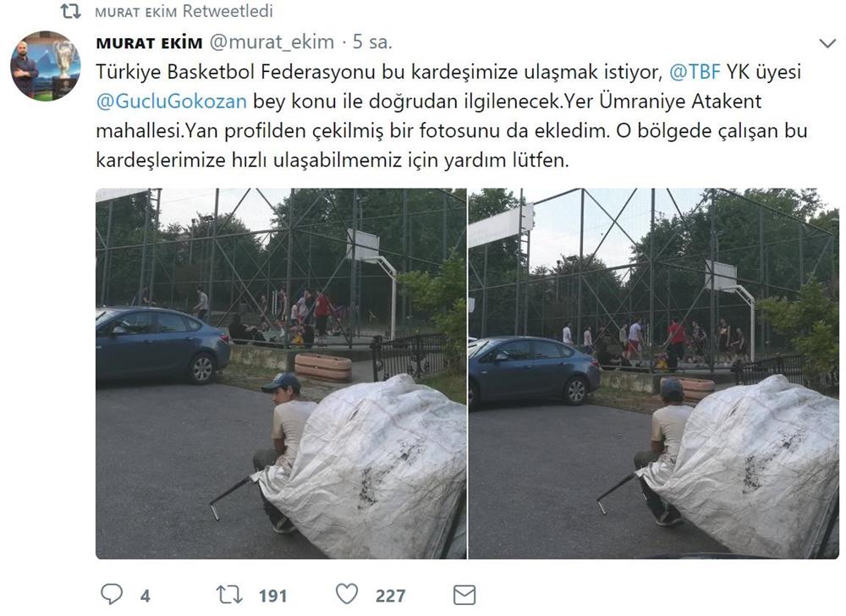
Task: Enlarge the left photo of the basketball court
Action: pyautogui.click(x=281, y=373)
